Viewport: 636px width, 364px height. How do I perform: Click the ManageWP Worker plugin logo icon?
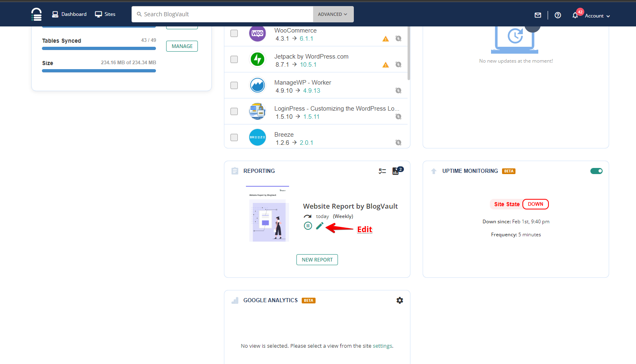pyautogui.click(x=257, y=85)
